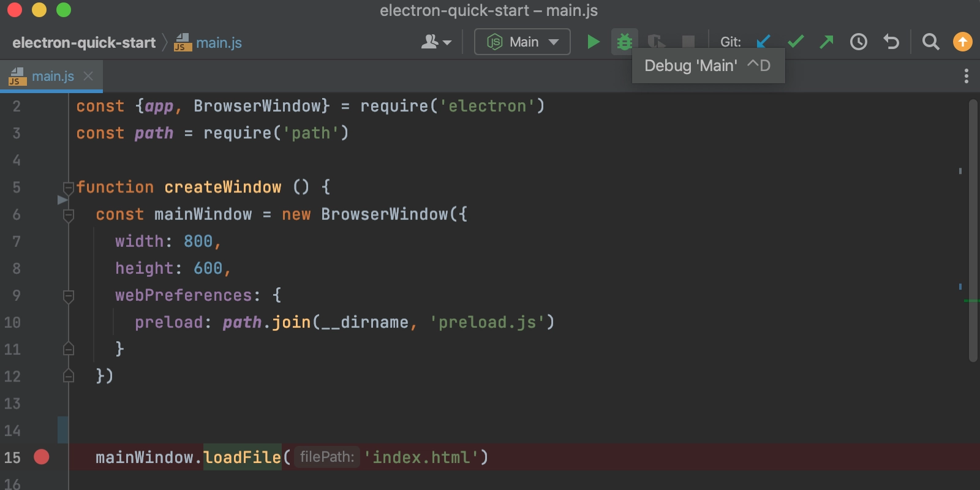Remove the breakpoint on line 15

pos(42,457)
